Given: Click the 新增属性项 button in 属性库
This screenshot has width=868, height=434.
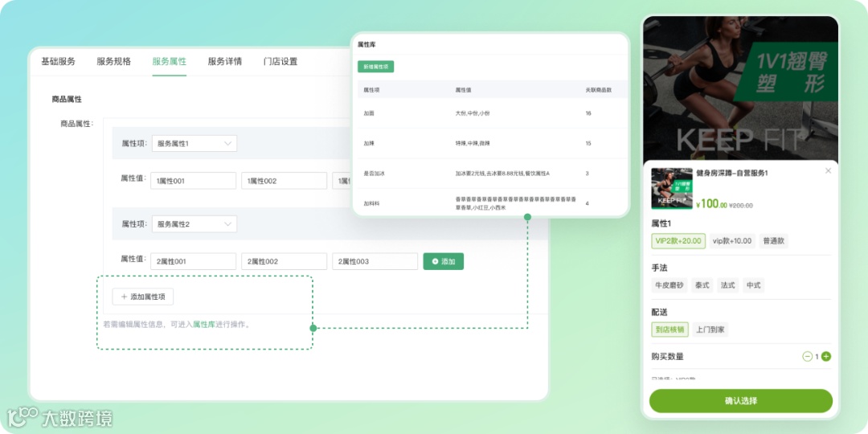Looking at the screenshot, I should (376, 67).
